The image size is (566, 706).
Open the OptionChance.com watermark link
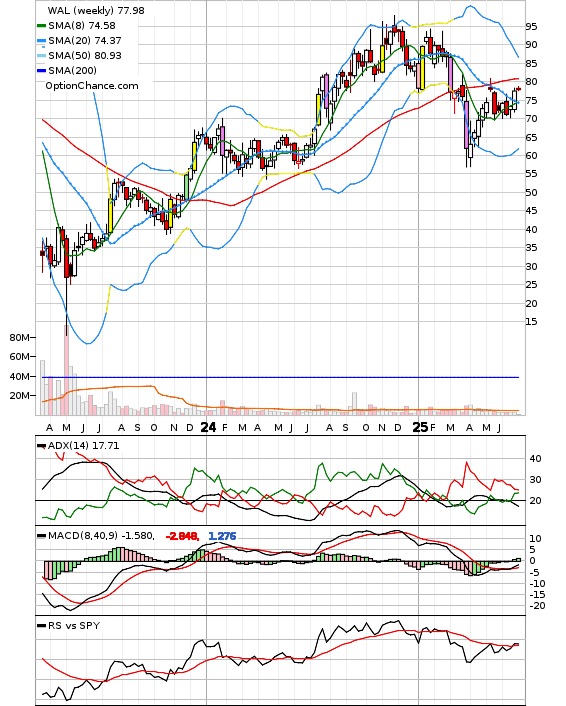click(92, 86)
